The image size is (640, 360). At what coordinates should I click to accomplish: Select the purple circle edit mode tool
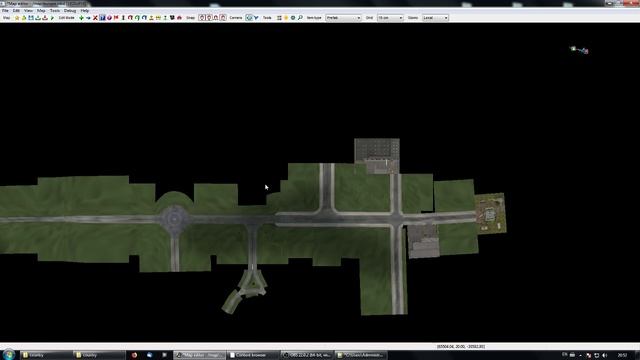click(x=109, y=18)
